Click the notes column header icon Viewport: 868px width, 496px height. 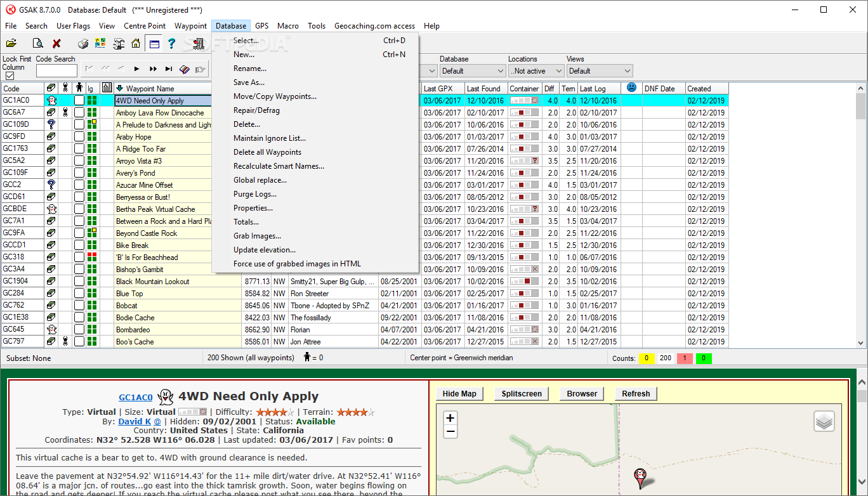click(x=107, y=88)
